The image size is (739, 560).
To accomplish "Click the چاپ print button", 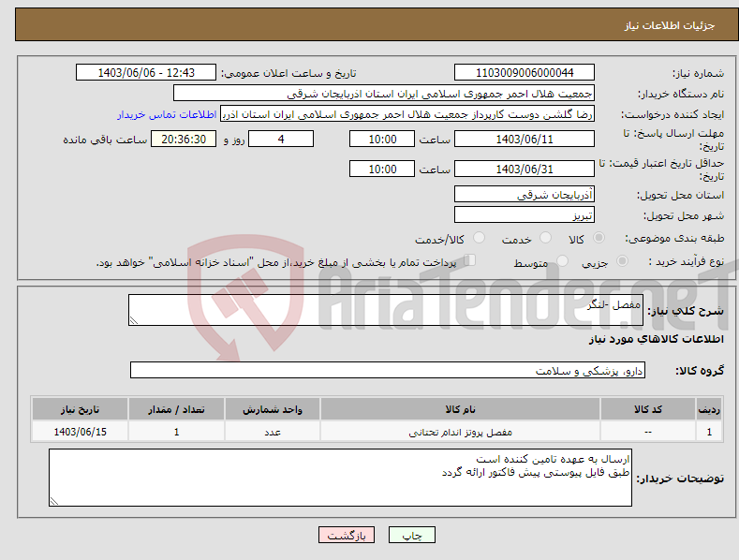I will pos(412,535).
